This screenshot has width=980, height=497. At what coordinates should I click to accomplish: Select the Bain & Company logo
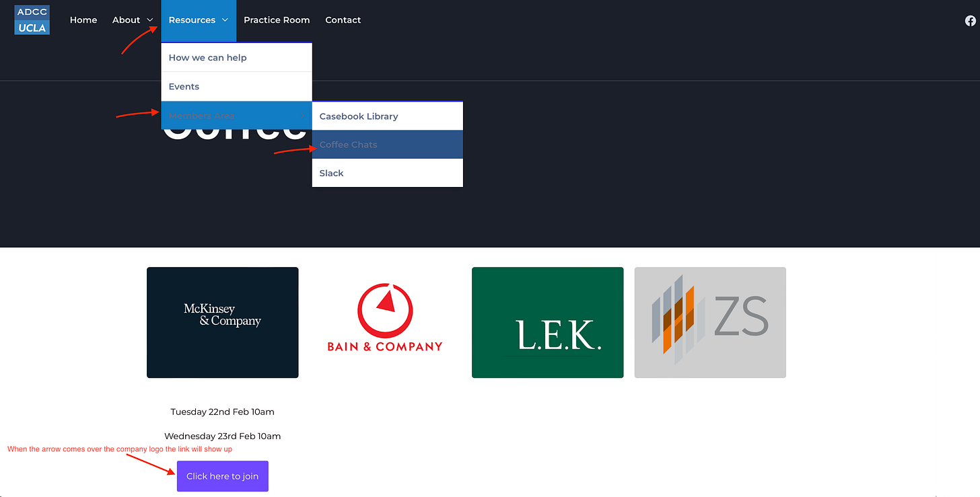(385, 317)
